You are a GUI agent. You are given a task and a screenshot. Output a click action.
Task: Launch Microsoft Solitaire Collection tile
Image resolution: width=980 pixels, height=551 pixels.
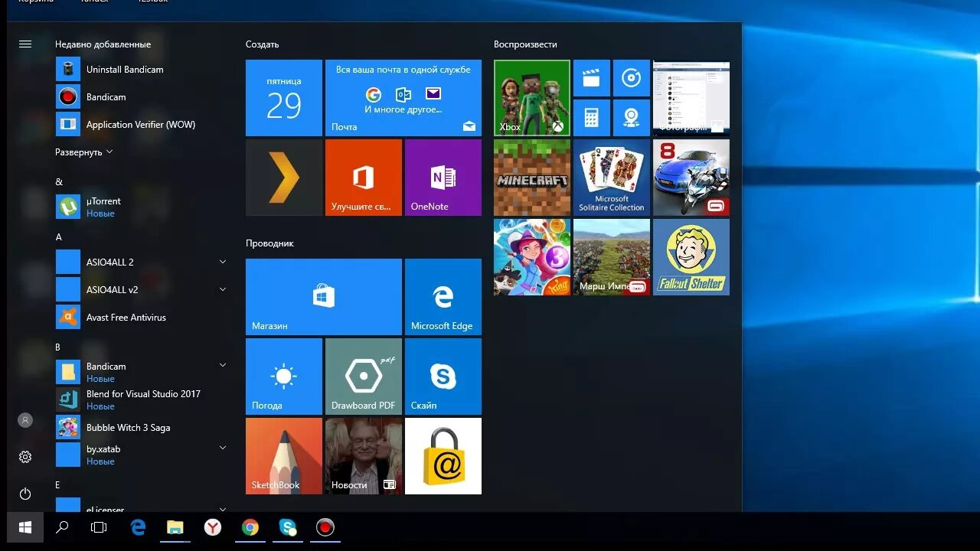tap(612, 178)
